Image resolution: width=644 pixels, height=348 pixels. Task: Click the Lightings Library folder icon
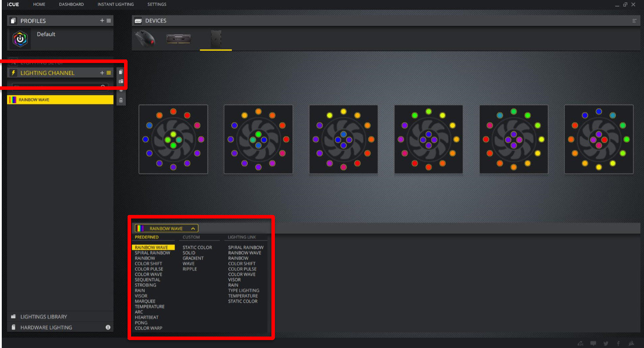point(13,317)
